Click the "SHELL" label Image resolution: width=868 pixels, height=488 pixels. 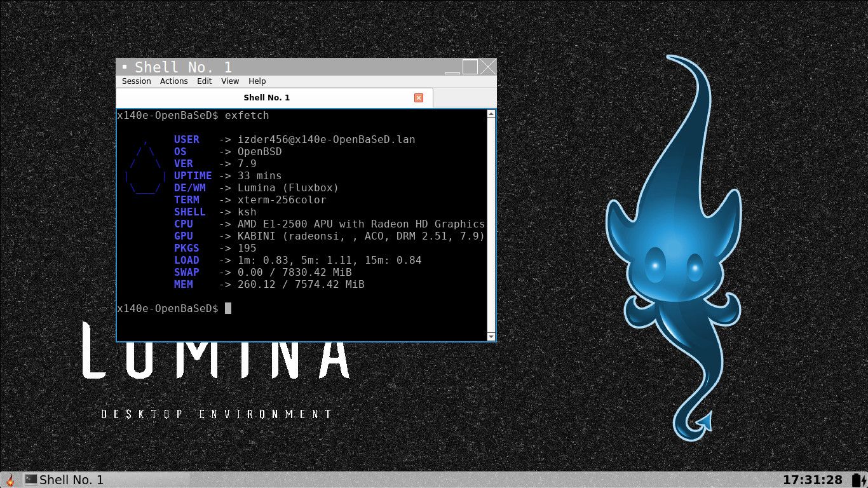coord(190,212)
